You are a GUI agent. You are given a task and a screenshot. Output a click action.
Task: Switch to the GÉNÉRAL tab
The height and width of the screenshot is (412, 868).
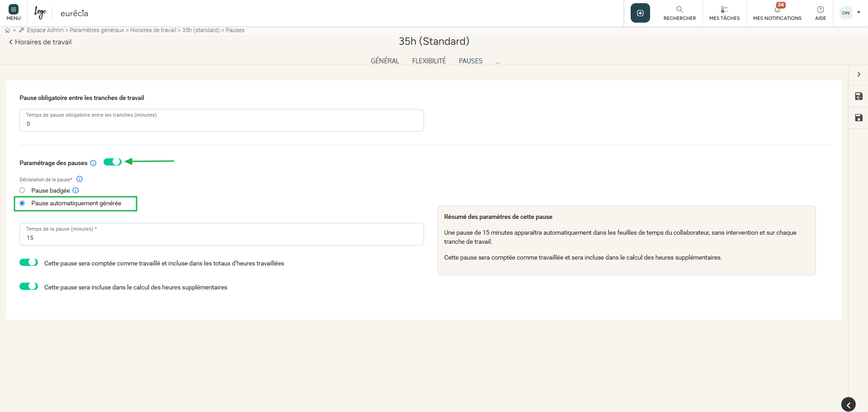click(385, 61)
